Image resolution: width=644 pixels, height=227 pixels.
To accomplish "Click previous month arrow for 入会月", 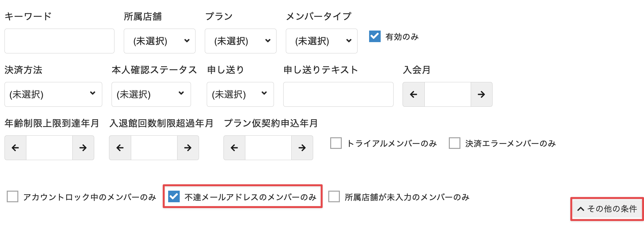I will [x=413, y=95].
